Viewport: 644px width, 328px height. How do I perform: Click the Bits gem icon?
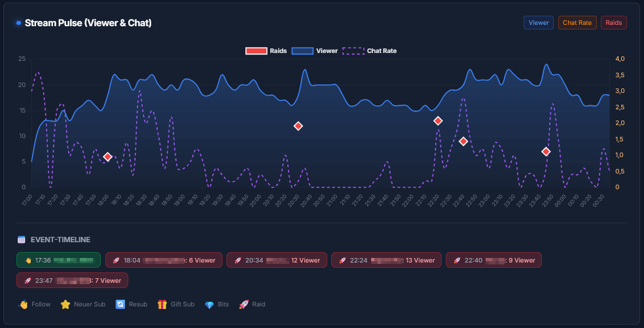209,304
